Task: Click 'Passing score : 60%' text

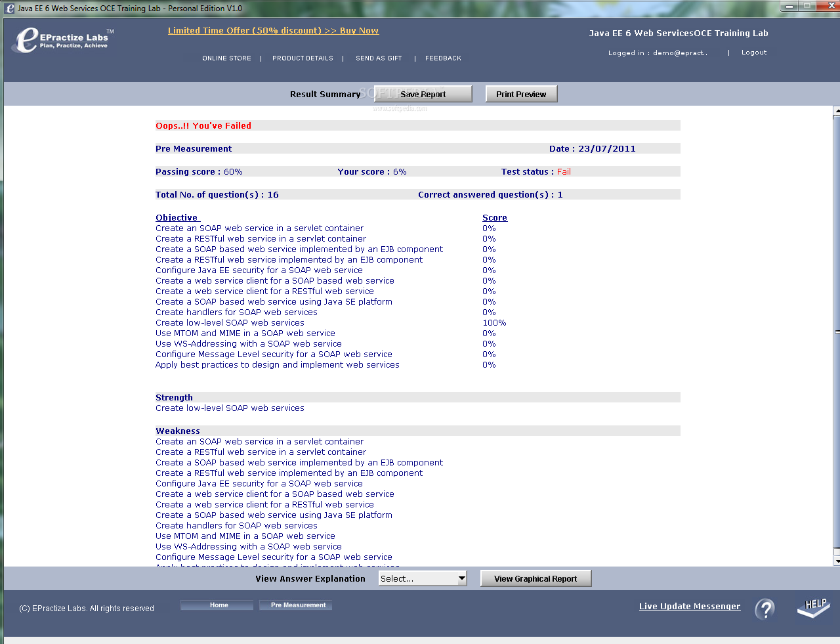Action: (x=199, y=172)
